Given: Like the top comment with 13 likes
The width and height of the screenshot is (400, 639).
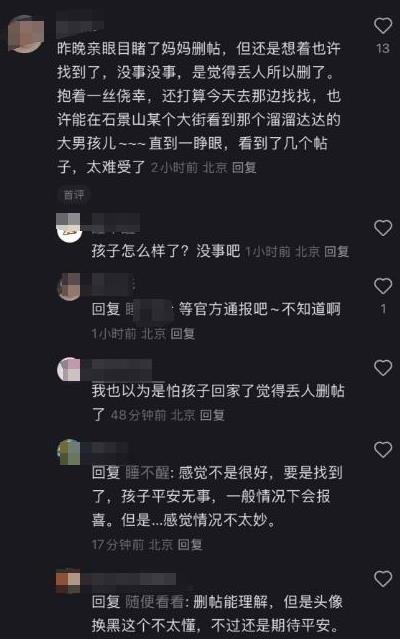Looking at the screenshot, I should pos(382,26).
